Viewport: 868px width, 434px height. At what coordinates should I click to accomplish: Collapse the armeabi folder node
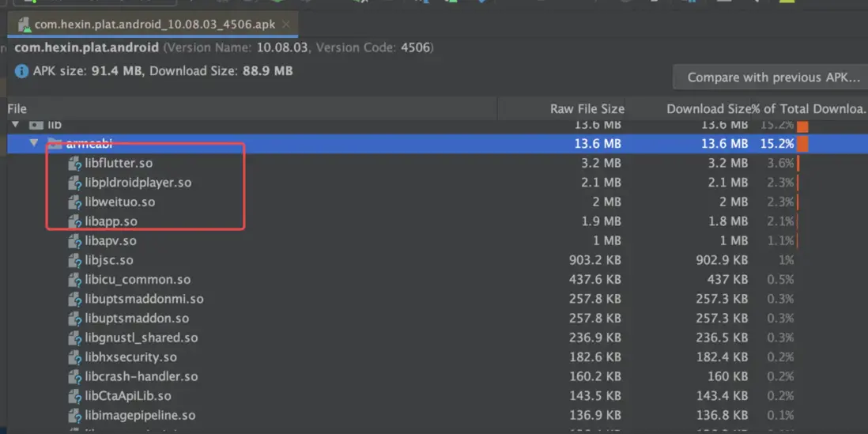click(33, 144)
